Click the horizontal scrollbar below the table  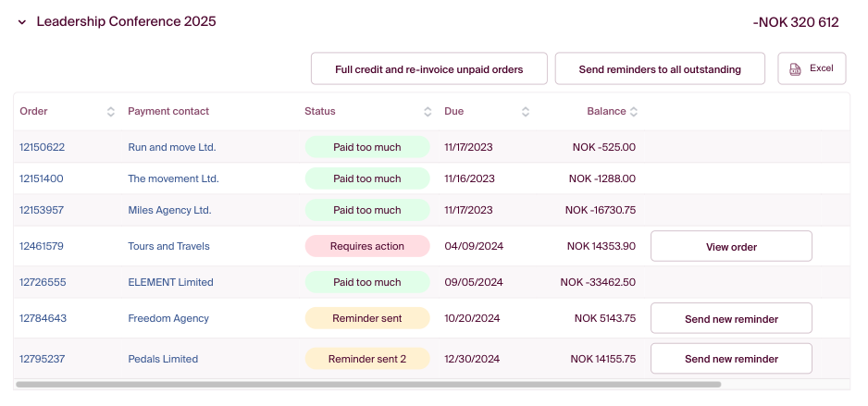(368, 385)
